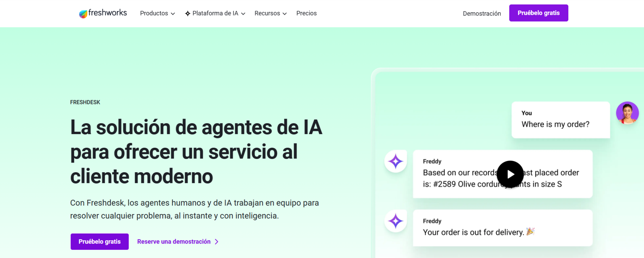Click the Freddy sparkle icon beside order records
The height and width of the screenshot is (258, 644).
[395, 161]
